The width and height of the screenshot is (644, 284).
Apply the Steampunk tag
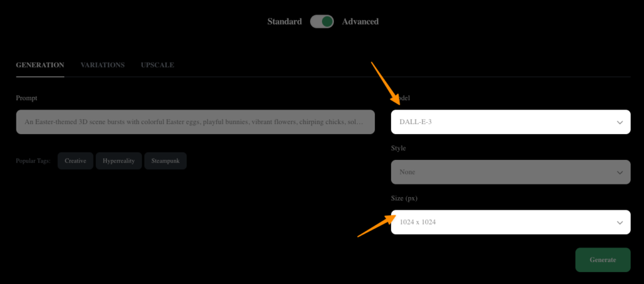(x=165, y=161)
